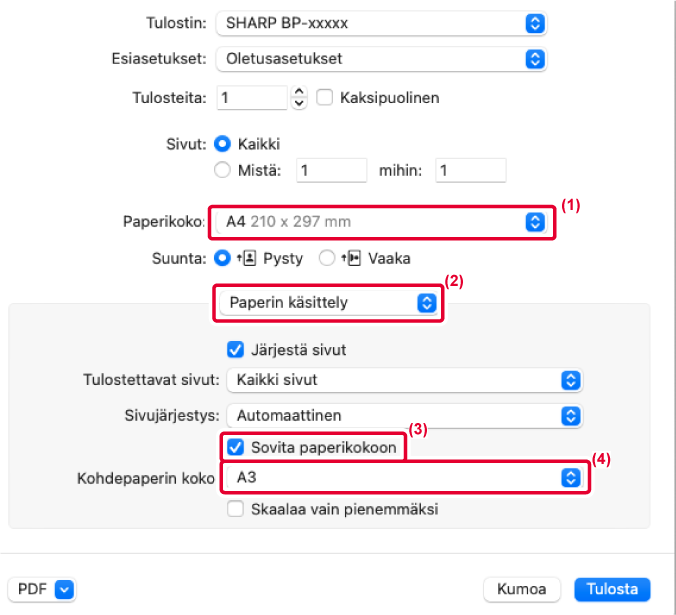Click the landscape orientation icon next to Vaaka
676x615 pixels.
tap(351, 259)
